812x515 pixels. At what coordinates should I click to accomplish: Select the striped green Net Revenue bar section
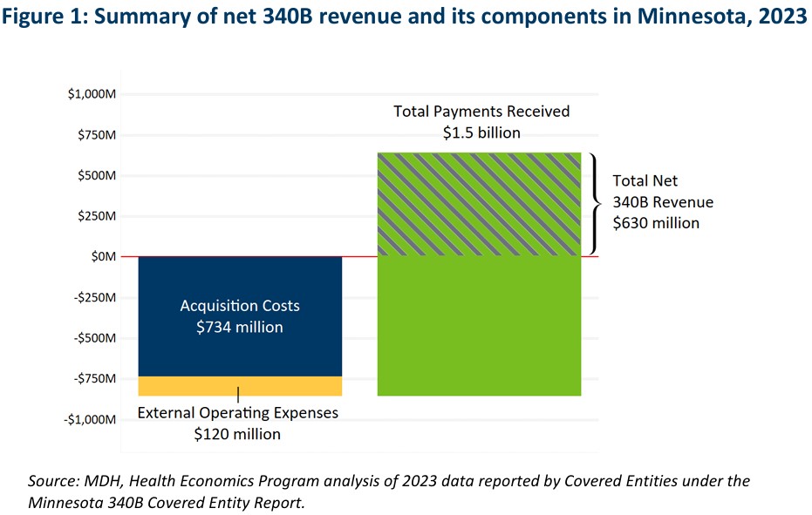coord(478,204)
